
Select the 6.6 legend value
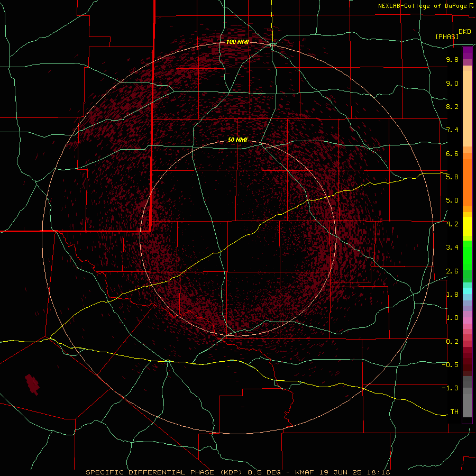coord(452,153)
